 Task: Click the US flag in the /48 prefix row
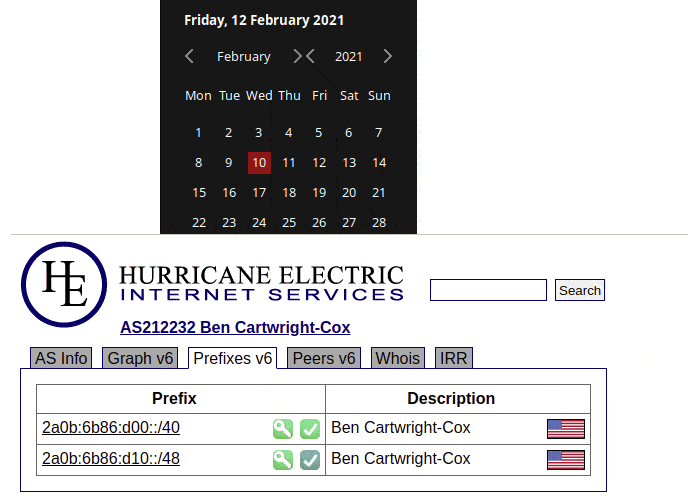click(x=566, y=460)
